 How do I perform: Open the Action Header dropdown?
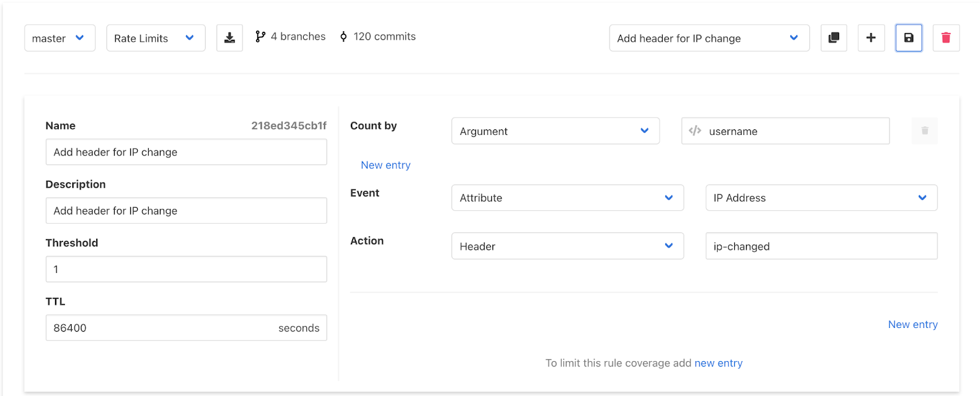pos(567,246)
